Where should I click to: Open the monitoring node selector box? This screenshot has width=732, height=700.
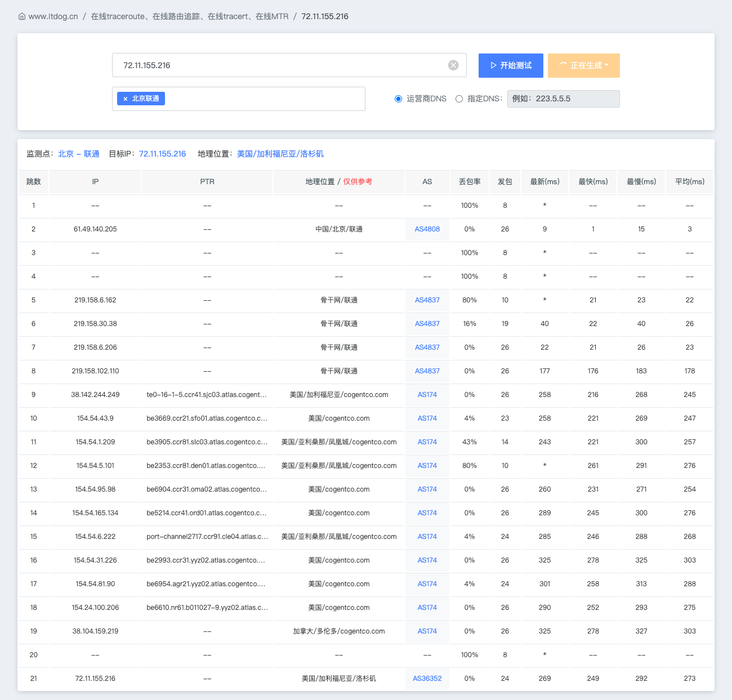pos(239,99)
